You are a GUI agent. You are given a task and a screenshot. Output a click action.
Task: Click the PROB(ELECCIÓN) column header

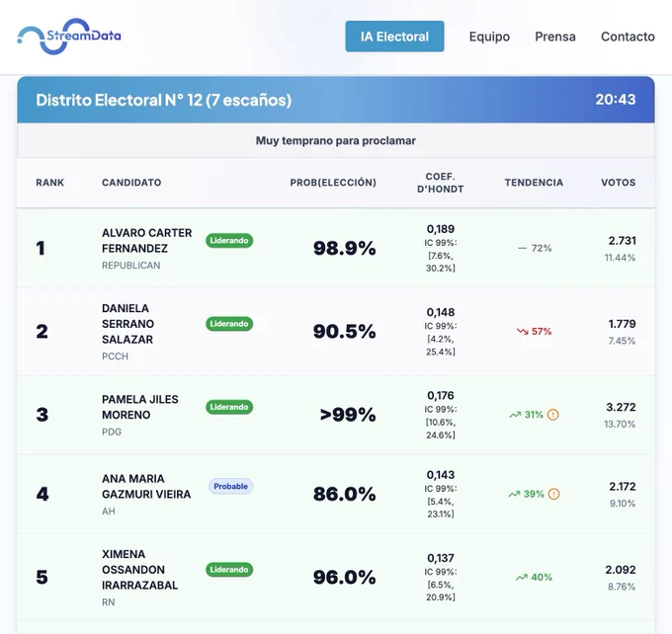[333, 183]
